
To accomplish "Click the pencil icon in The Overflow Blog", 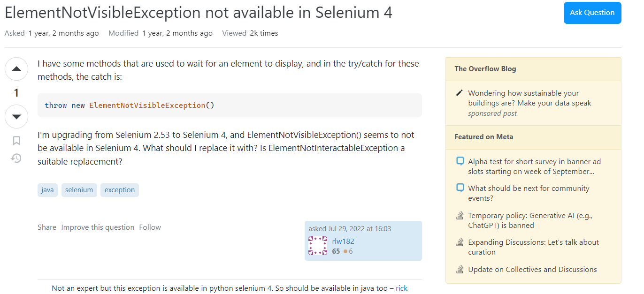I will click(x=460, y=93).
